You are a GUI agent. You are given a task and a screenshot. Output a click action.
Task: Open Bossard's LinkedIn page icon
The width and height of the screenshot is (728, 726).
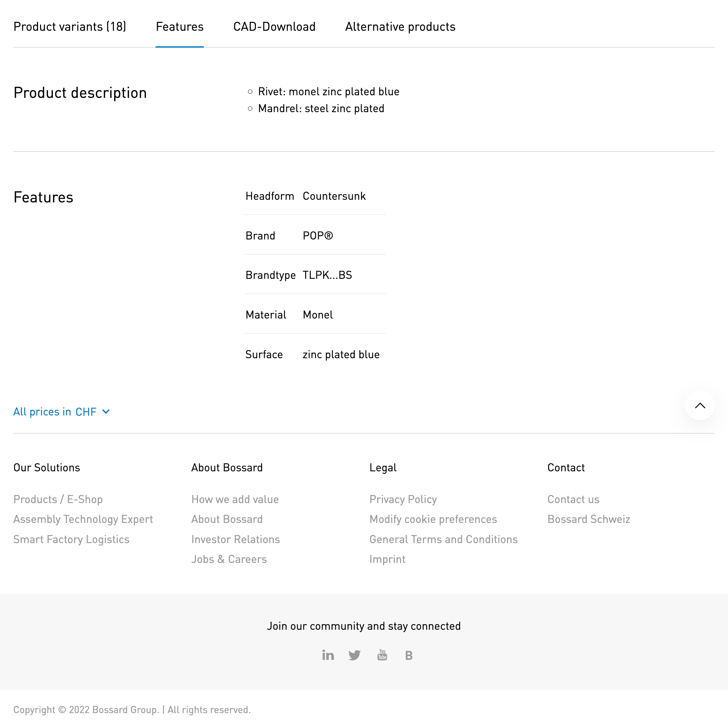(328, 655)
